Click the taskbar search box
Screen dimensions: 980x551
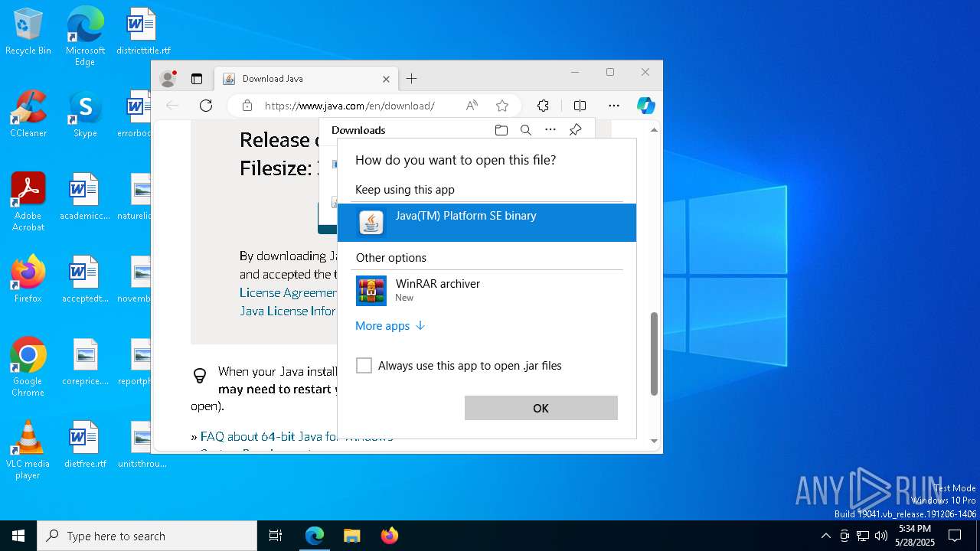coord(147,536)
